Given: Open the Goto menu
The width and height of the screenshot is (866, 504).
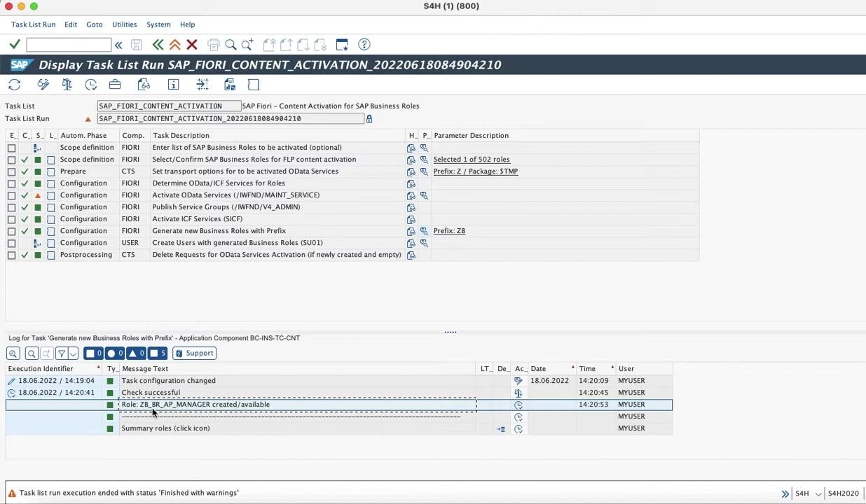Looking at the screenshot, I should point(95,24).
